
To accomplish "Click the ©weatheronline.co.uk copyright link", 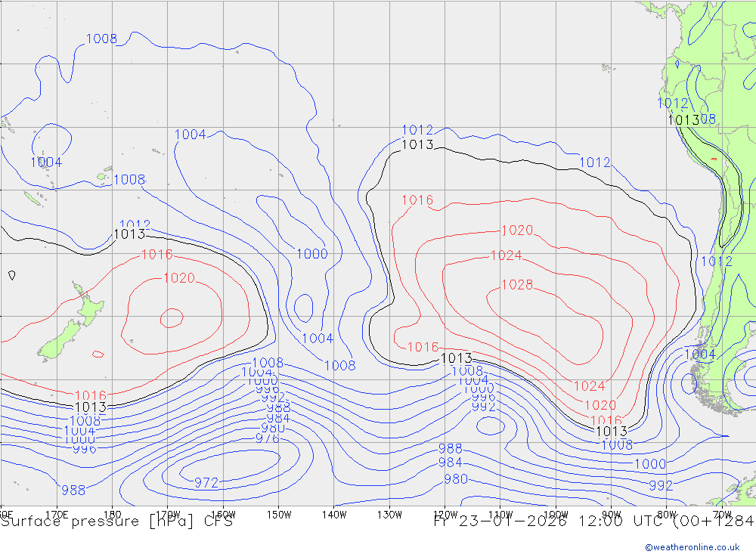I will tap(692, 547).
